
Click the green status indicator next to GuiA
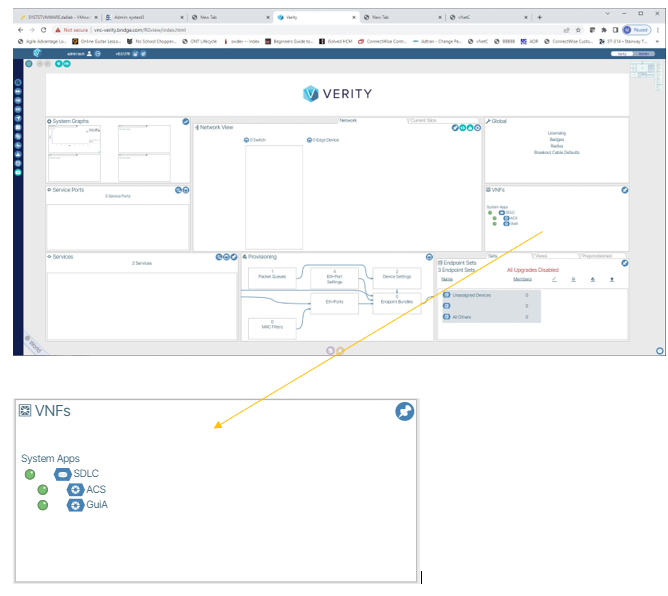pyautogui.click(x=43, y=506)
